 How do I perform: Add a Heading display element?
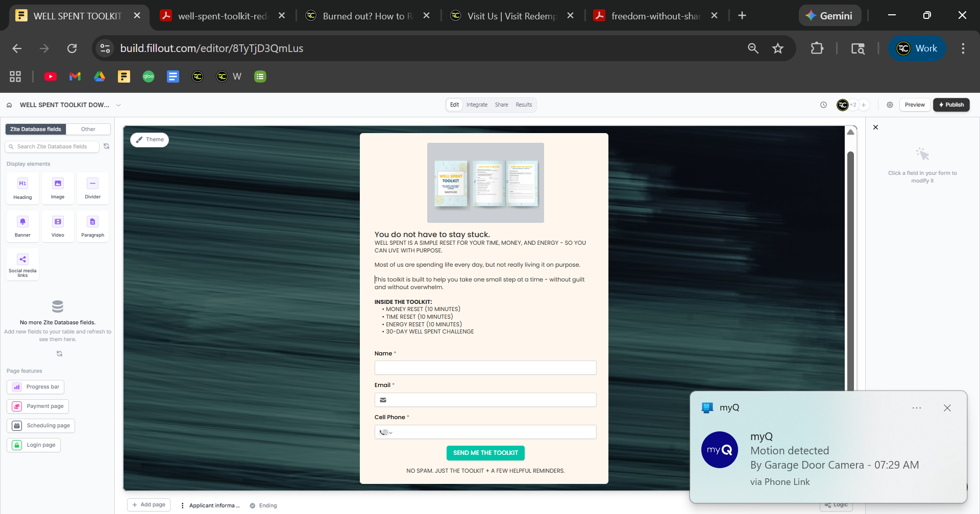(x=22, y=188)
